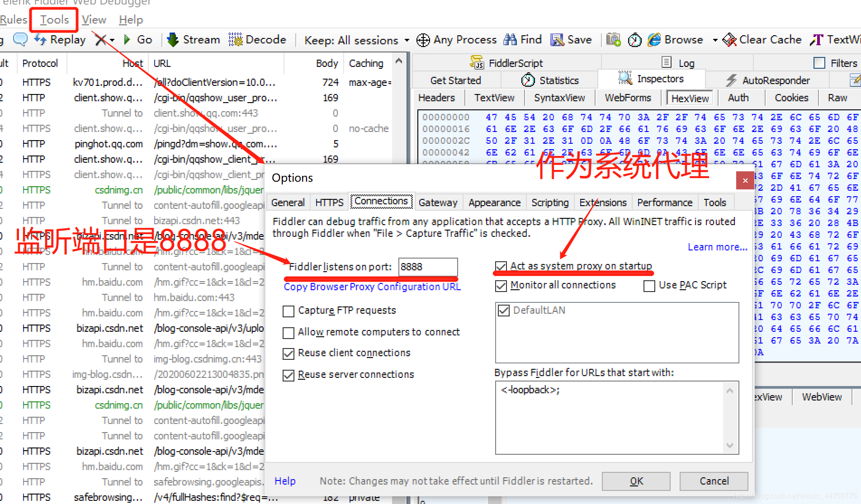This screenshot has height=504, width=861.
Task: Click the comment speech bubble icon
Action: 20,40
